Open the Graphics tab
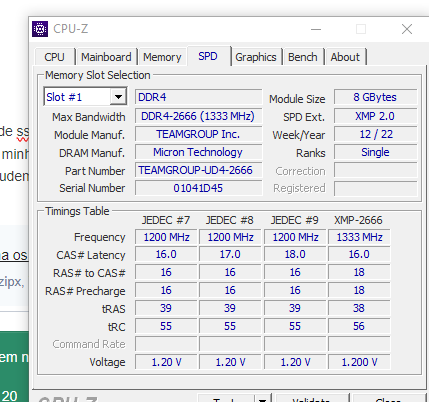 point(256,57)
